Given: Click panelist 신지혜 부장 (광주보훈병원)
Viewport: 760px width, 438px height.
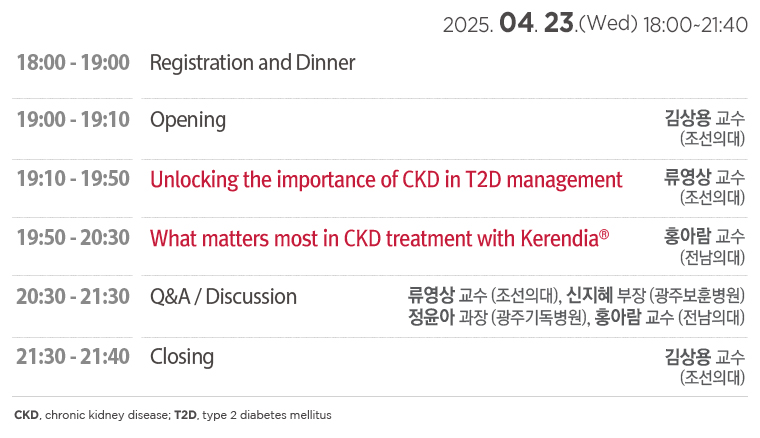Looking at the screenshot, I should (x=656, y=295).
